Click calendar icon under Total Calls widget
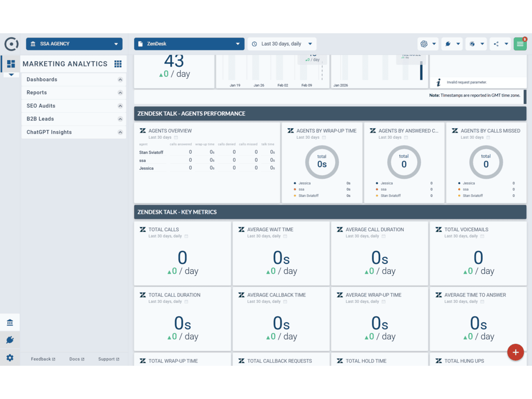The width and height of the screenshot is (532, 399). [187, 236]
